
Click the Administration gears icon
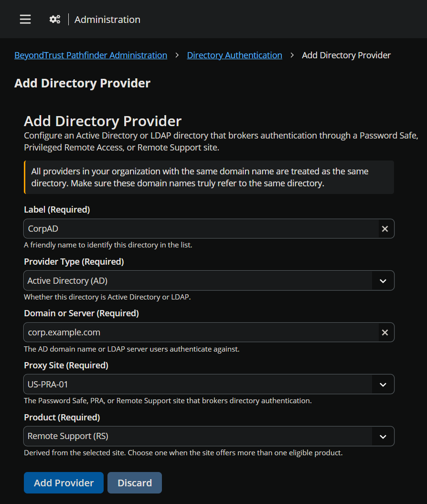pyautogui.click(x=54, y=19)
